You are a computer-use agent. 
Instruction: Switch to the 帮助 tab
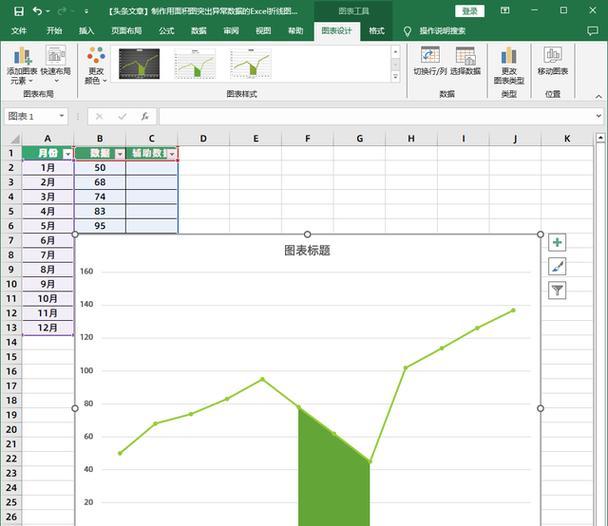295,31
